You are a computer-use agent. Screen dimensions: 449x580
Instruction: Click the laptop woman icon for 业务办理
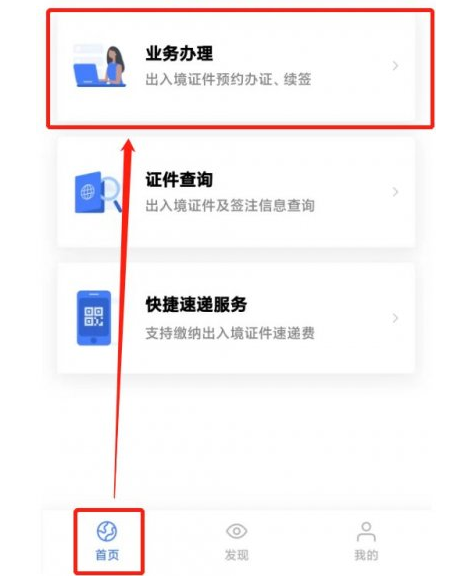click(x=99, y=66)
